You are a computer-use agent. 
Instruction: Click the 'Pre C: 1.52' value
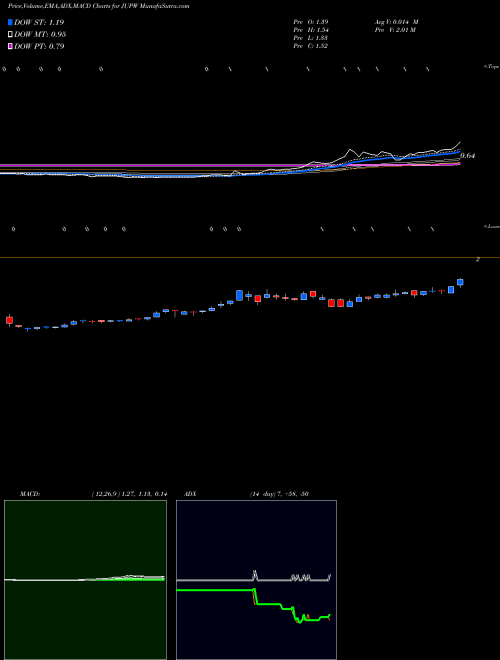(x=311, y=46)
